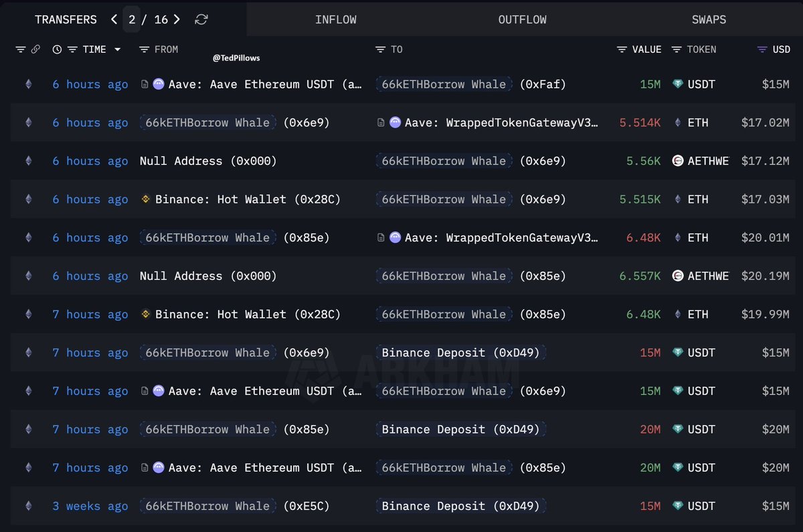Click the $19.99M USD amount
The width and height of the screenshot is (803, 532).
pyautogui.click(x=766, y=315)
